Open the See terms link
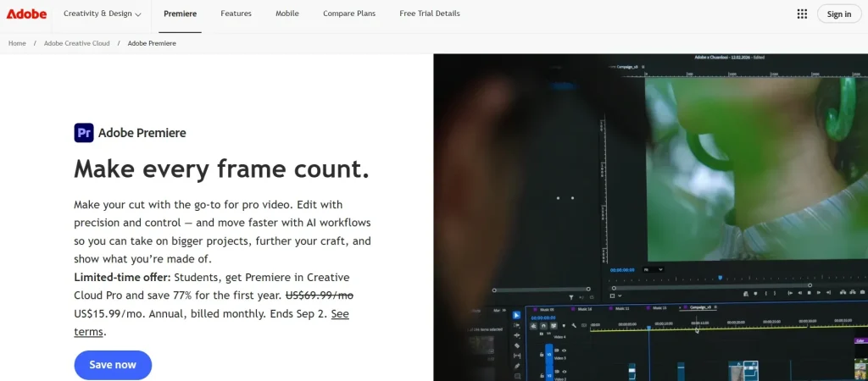The image size is (868, 381). pyautogui.click(x=211, y=323)
